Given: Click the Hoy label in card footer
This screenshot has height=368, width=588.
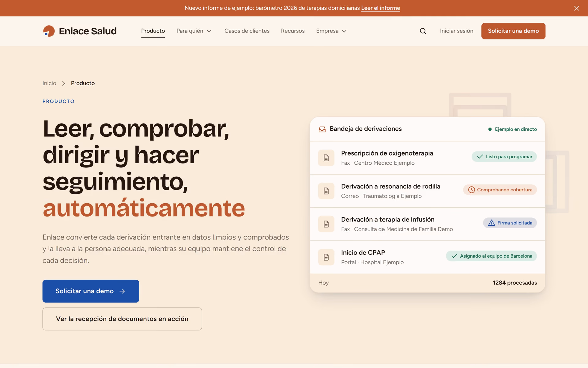Looking at the screenshot, I should pyautogui.click(x=323, y=283).
